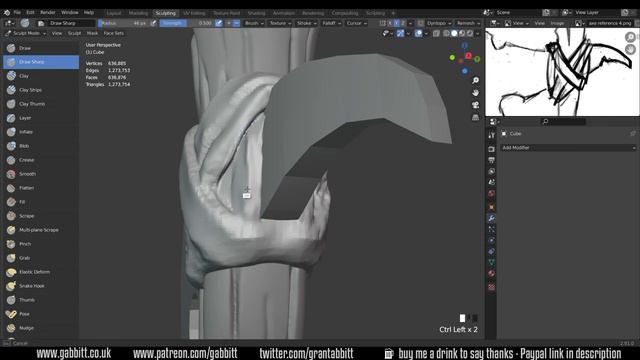Open the Sculpt Mode selector dropdown
Viewport: 640px width, 360px height.
point(25,33)
